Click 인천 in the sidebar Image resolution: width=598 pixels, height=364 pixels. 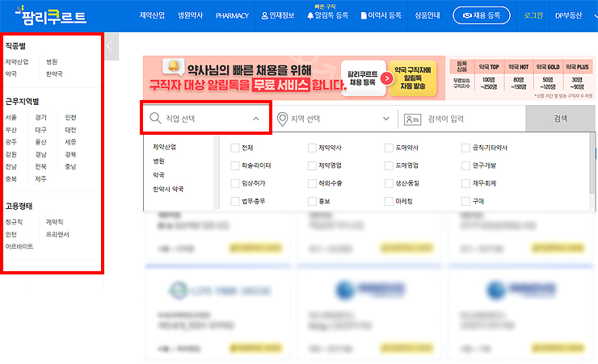coord(70,118)
